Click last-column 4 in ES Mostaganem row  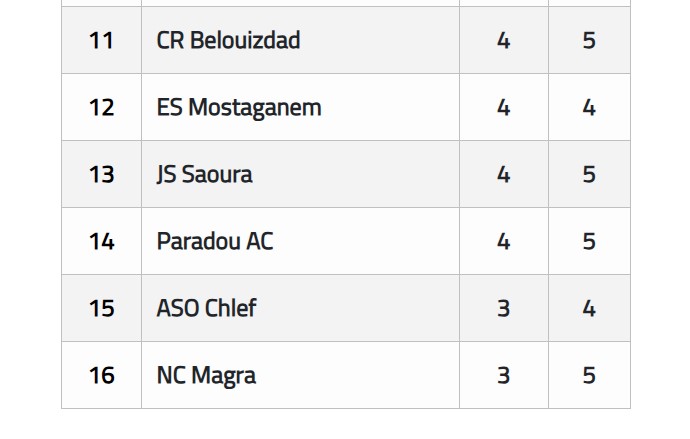coord(589,107)
